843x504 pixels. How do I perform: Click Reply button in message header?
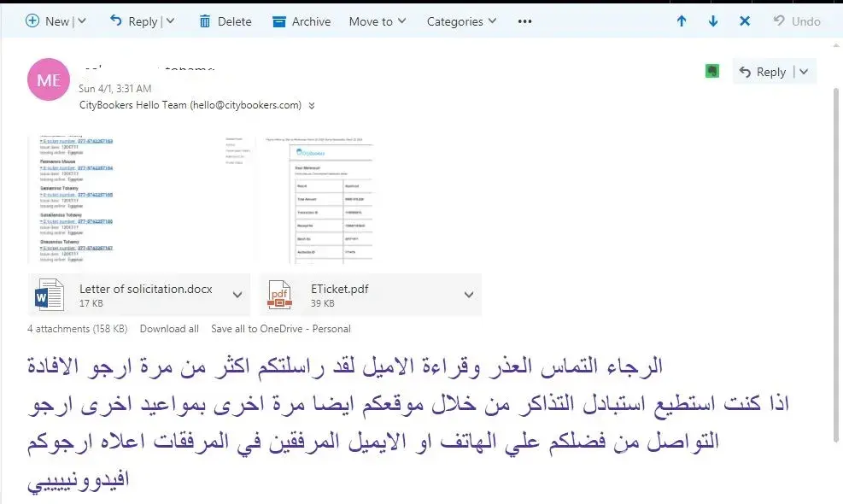(763, 72)
